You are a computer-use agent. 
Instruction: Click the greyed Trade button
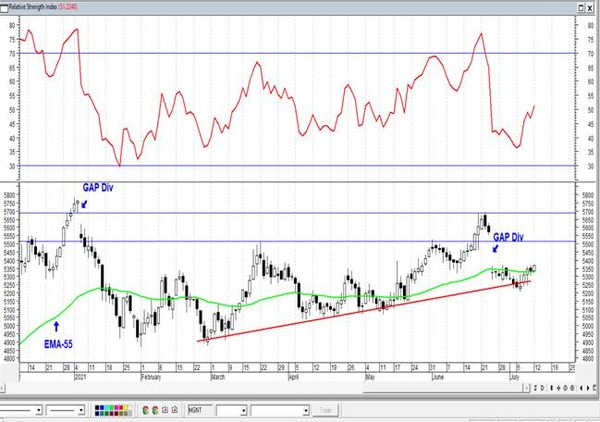[325, 410]
